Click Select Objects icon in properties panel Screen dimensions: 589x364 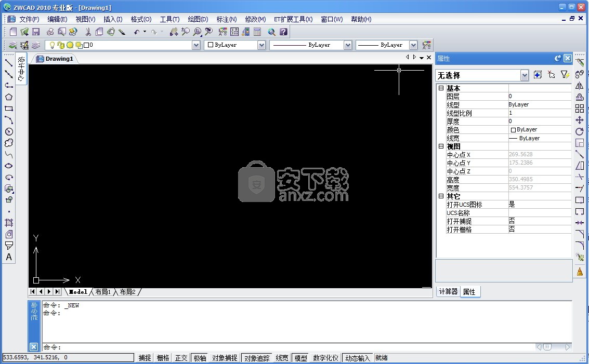coord(551,75)
